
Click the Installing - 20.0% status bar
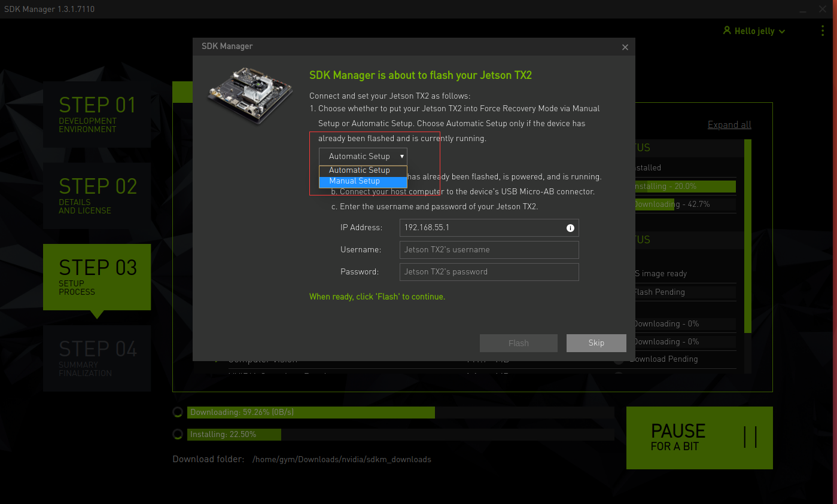coord(685,187)
